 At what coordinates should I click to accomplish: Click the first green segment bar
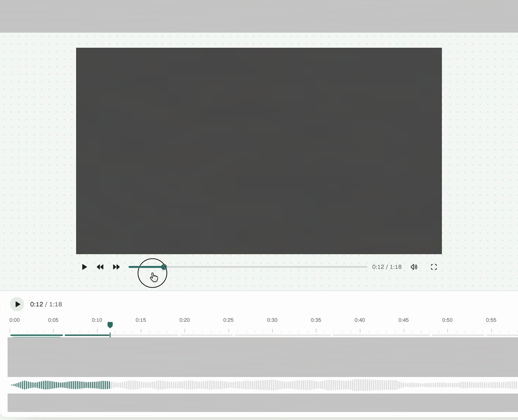(36, 335)
